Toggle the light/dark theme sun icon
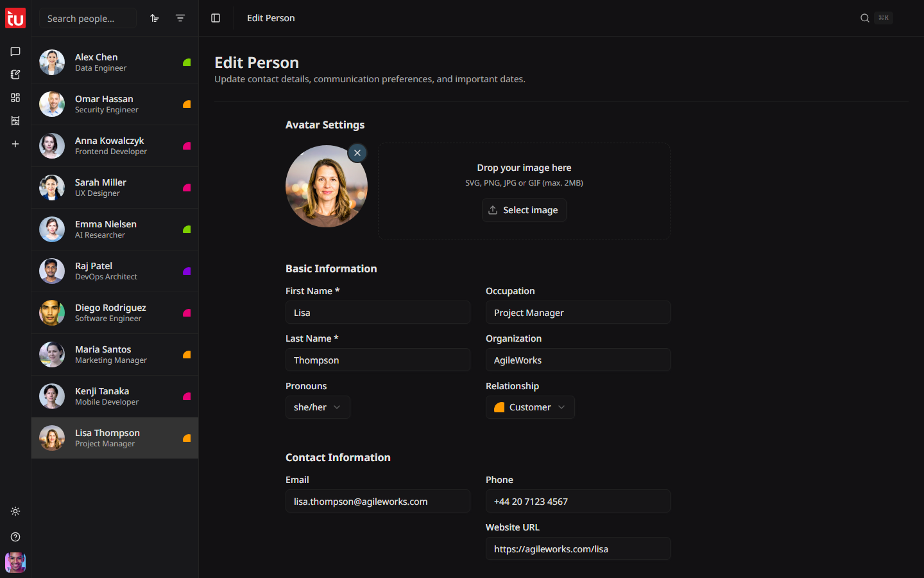 pyautogui.click(x=15, y=511)
